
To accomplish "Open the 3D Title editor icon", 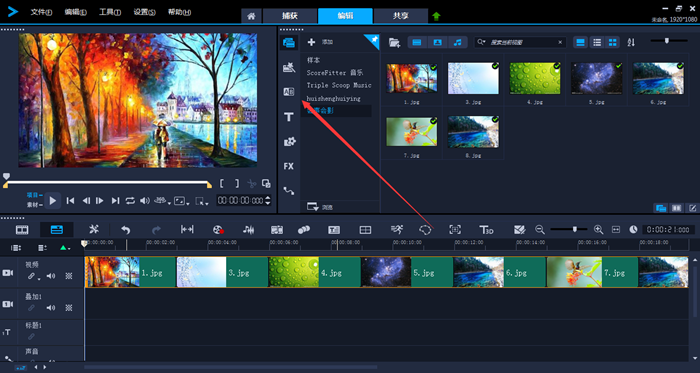I will (x=486, y=229).
